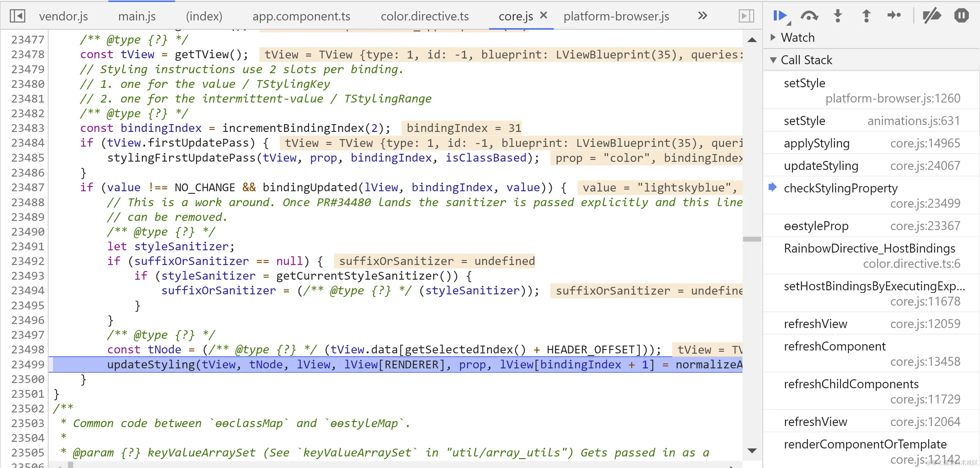
Task: Select applyStyling frame in call stack
Action: click(x=816, y=143)
